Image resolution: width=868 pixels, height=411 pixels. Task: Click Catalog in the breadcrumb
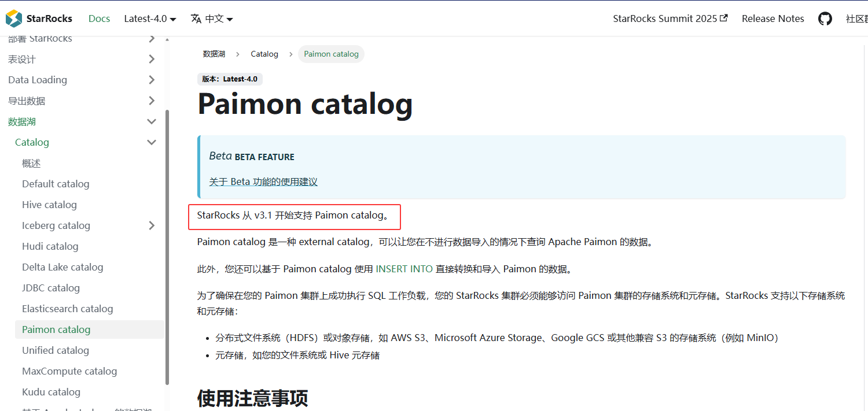pyautogui.click(x=264, y=54)
